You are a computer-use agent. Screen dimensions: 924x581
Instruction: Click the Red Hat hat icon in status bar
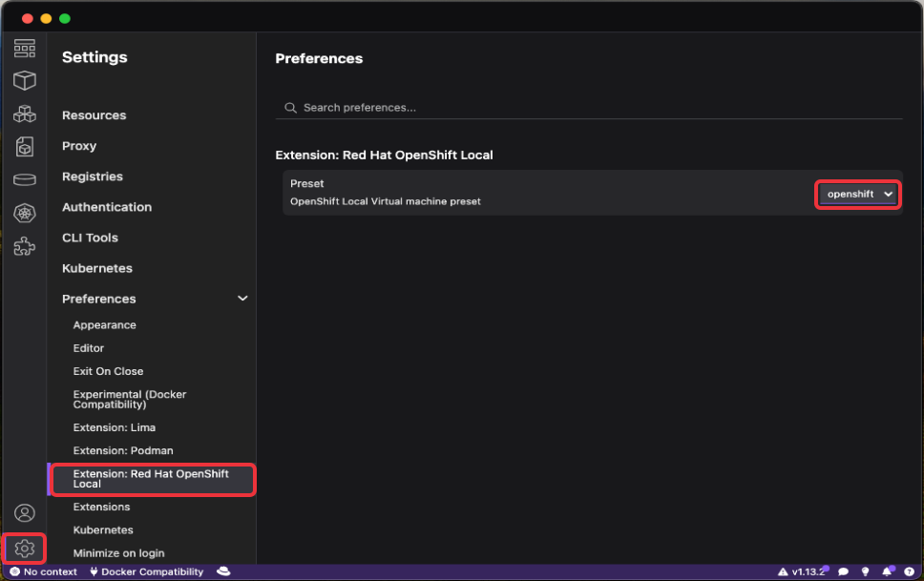point(223,571)
